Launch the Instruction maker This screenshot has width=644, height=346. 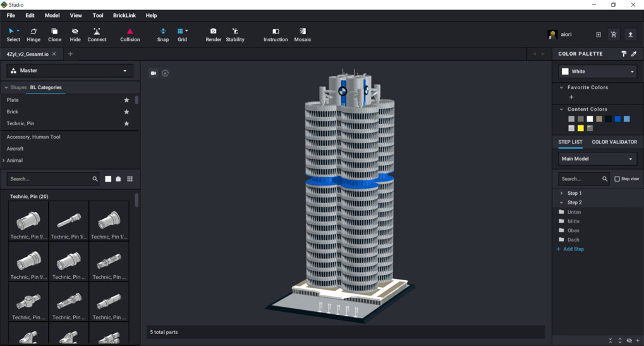(276, 34)
